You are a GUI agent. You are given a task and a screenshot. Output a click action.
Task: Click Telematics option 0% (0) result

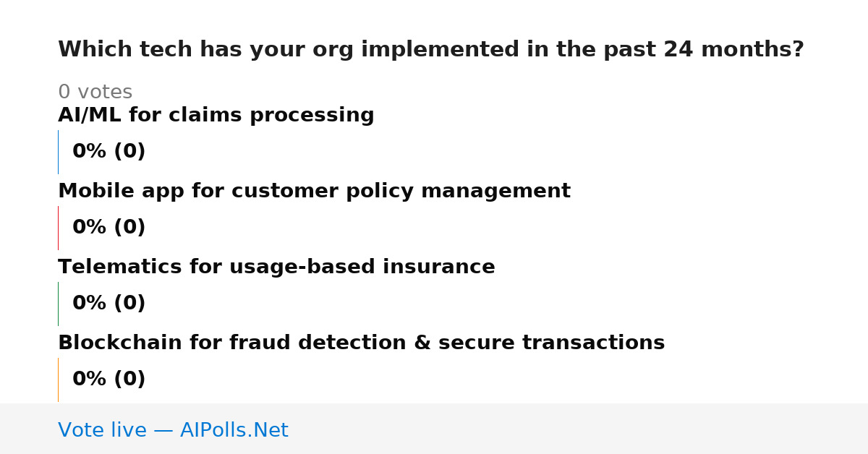click(x=109, y=304)
